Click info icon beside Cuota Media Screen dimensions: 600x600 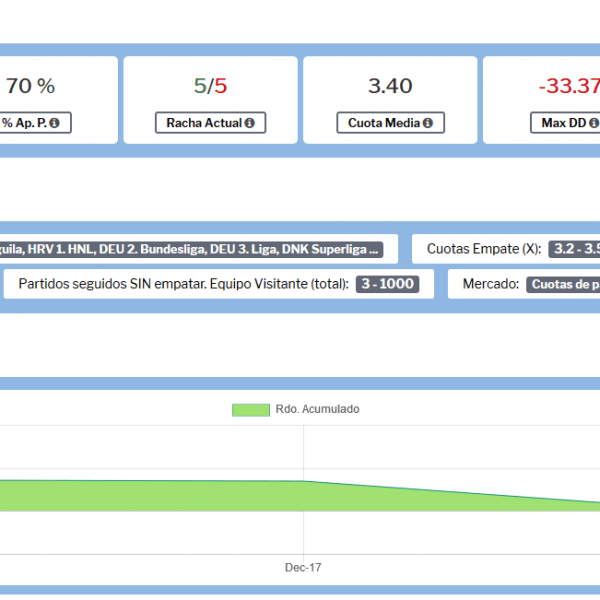(428, 123)
